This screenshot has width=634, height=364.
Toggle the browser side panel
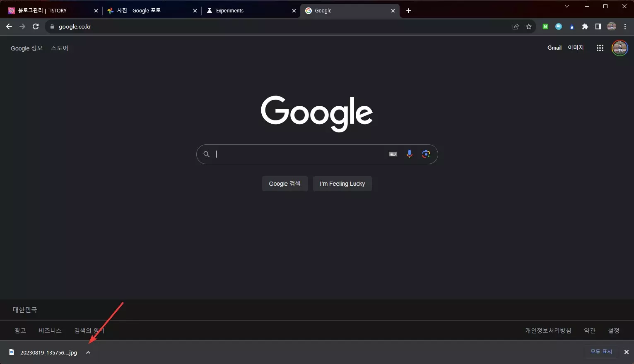[598, 26]
